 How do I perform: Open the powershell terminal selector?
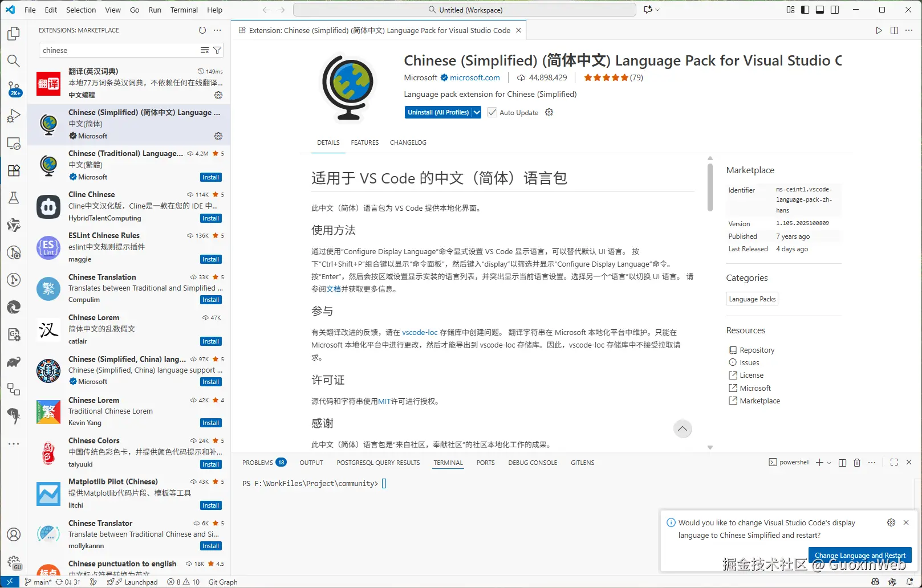click(789, 463)
